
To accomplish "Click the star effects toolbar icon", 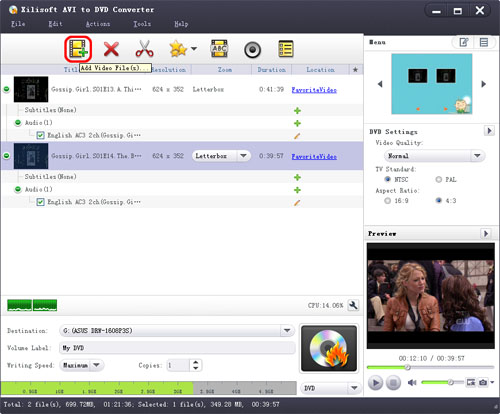I will click(178, 49).
